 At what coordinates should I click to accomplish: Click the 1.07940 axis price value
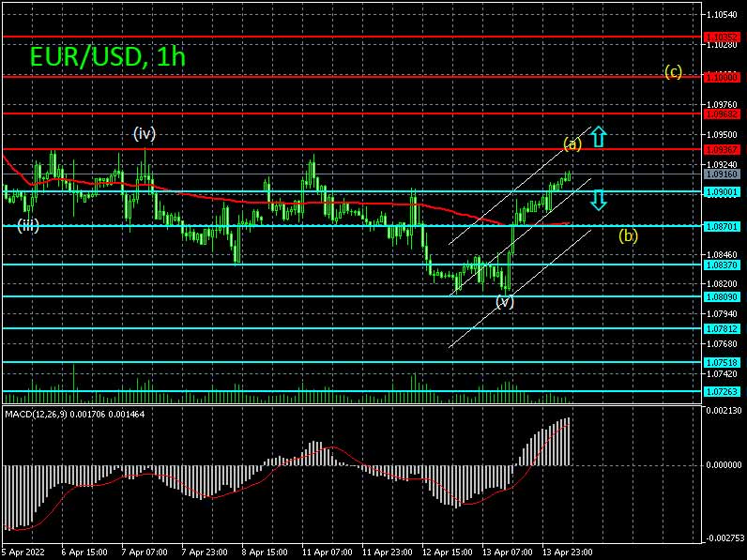click(x=723, y=314)
